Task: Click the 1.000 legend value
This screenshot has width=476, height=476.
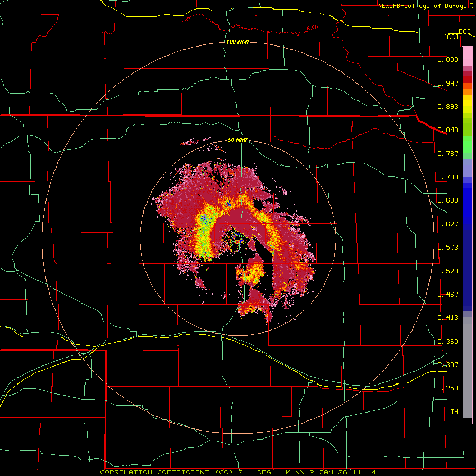Action: click(448, 59)
